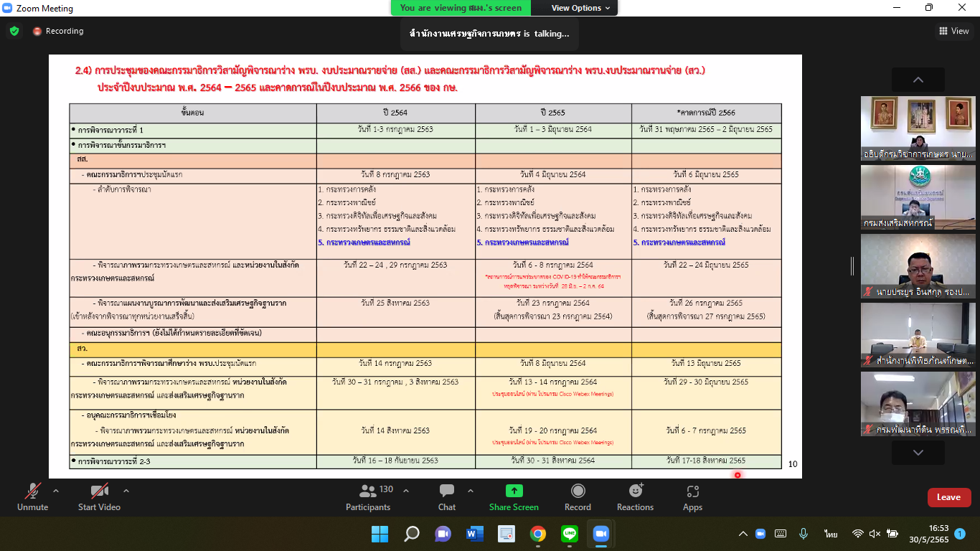Click the Zoom Meeting window title icon
Screen dimensions: 980x551
coord(7,8)
